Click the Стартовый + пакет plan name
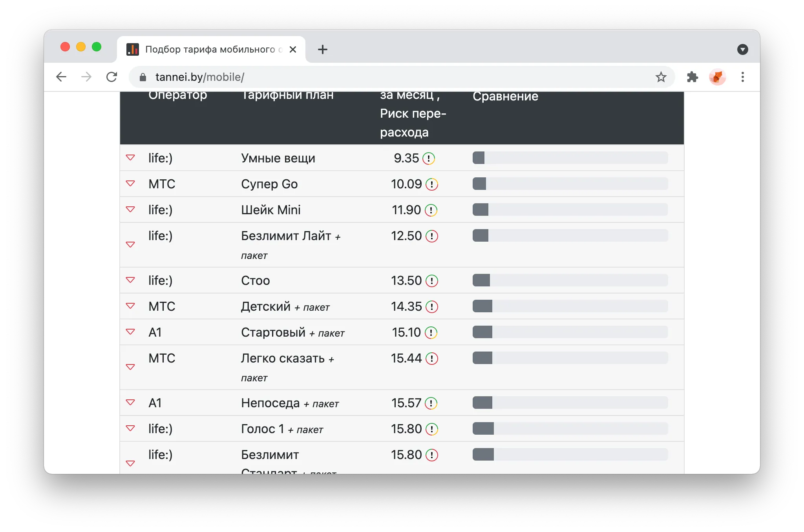Screen dimensions: 804x532 tap(293, 332)
